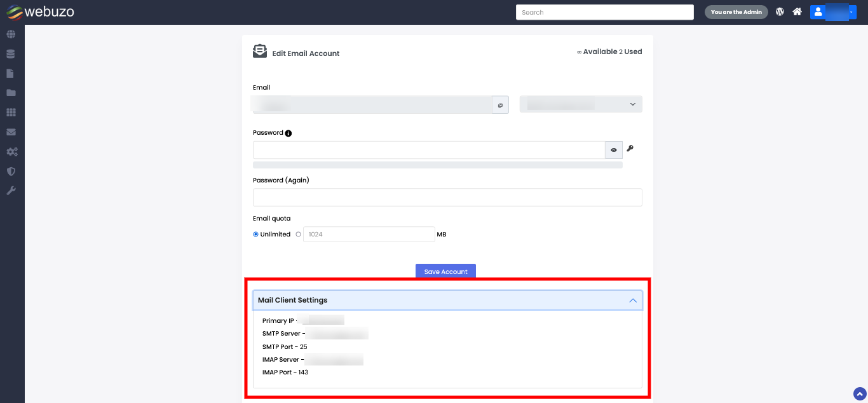This screenshot has height=403, width=868.
Task: Click the grid apps sidebar menu item
Action: pos(11,113)
